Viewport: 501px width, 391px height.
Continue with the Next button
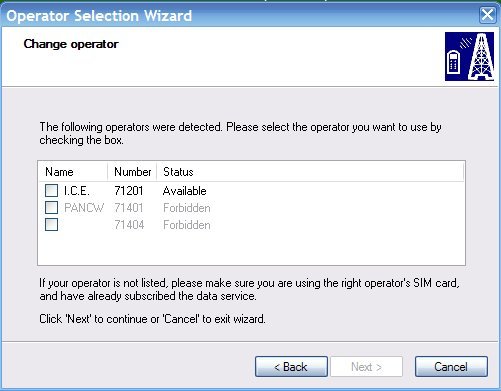tap(367, 367)
